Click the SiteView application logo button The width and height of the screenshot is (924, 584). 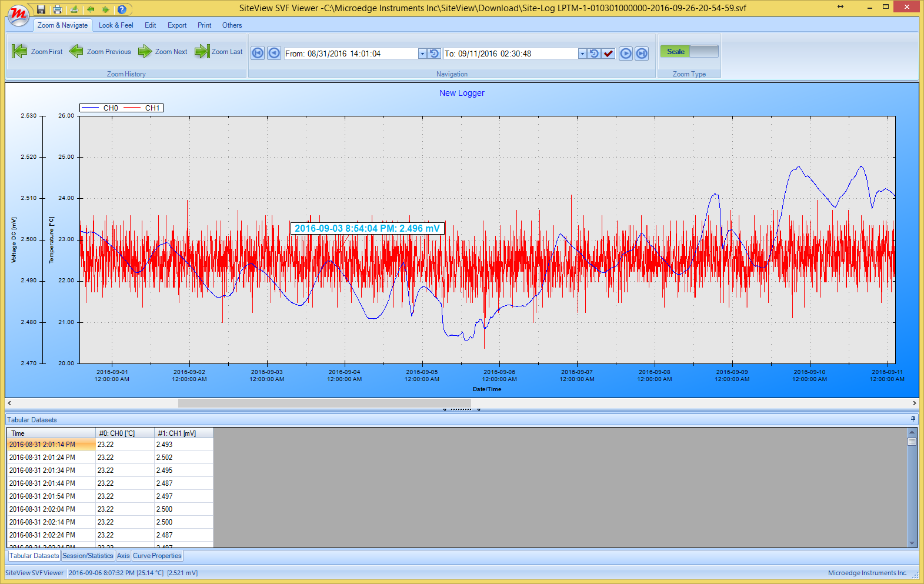pyautogui.click(x=18, y=15)
